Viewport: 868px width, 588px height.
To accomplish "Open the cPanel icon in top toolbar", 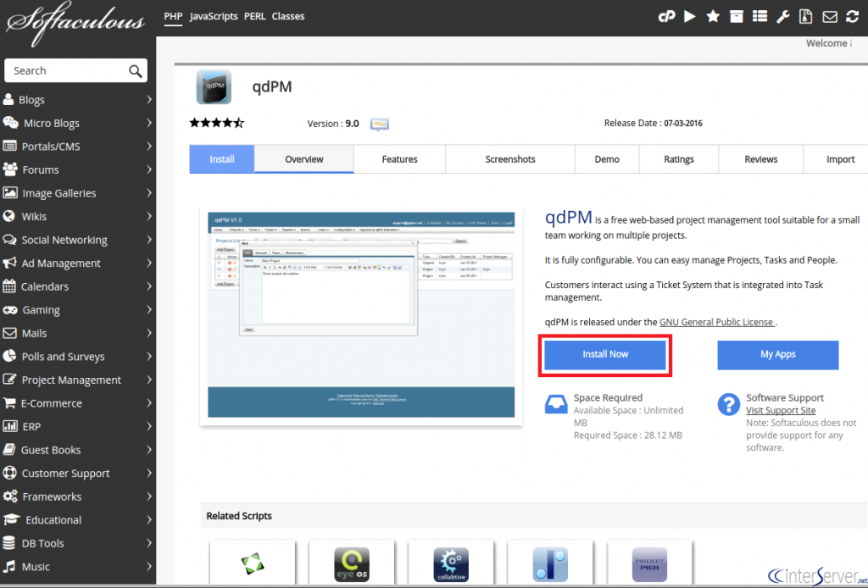I will (x=666, y=17).
